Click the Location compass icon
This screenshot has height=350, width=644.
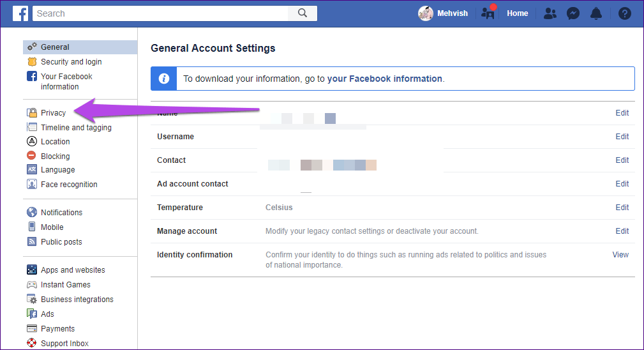[x=32, y=141]
